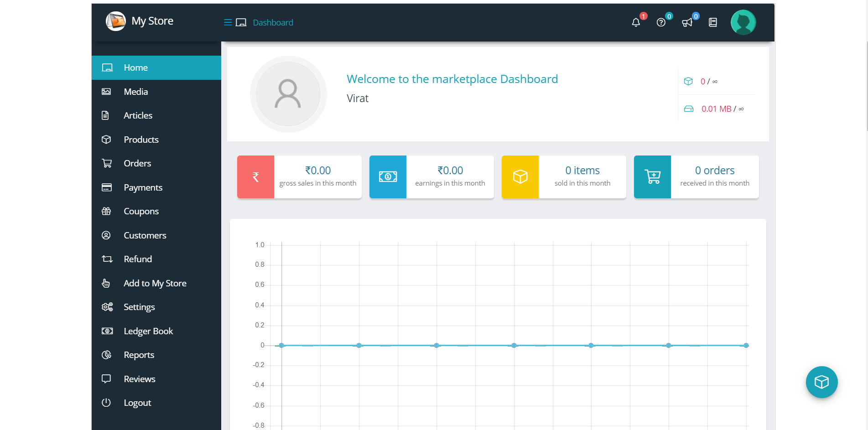Open Add to My Store

(x=155, y=283)
